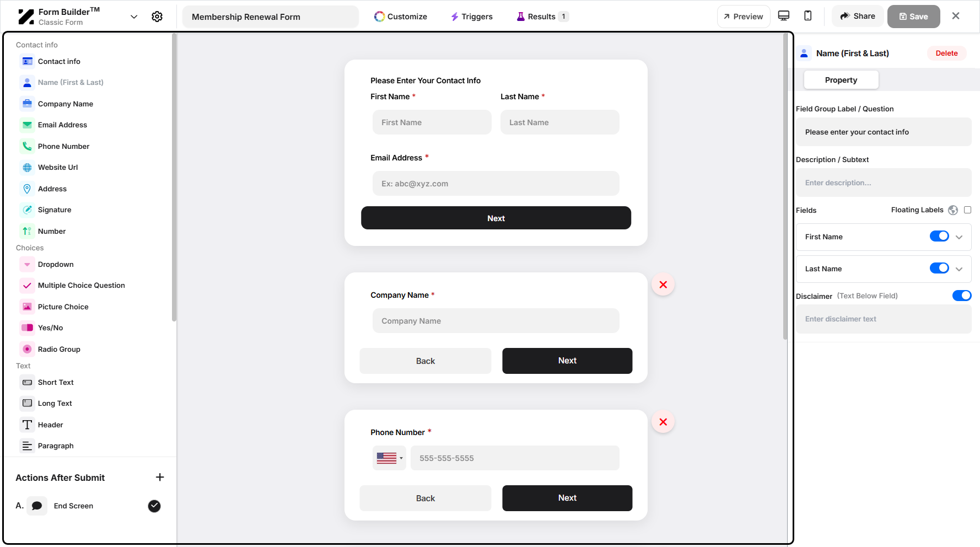Add the Paragraph text icon

pos(27,446)
